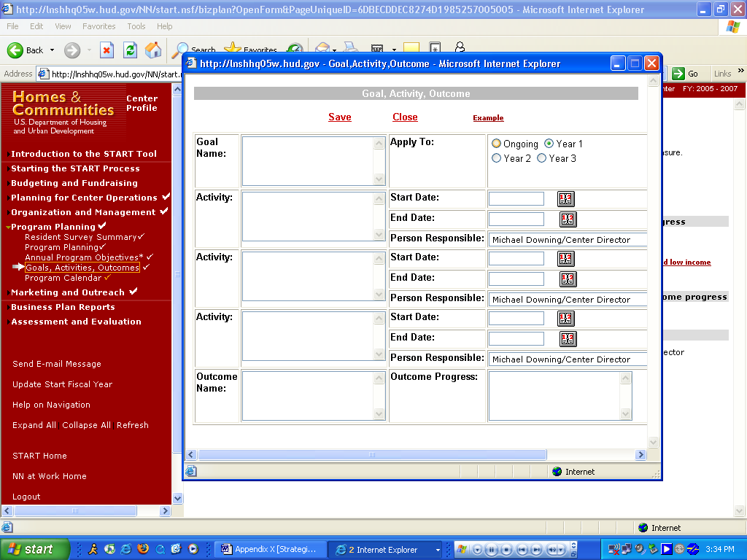Open Firefox from the quick launch bar
This screenshot has height=560, width=747.
[143, 549]
